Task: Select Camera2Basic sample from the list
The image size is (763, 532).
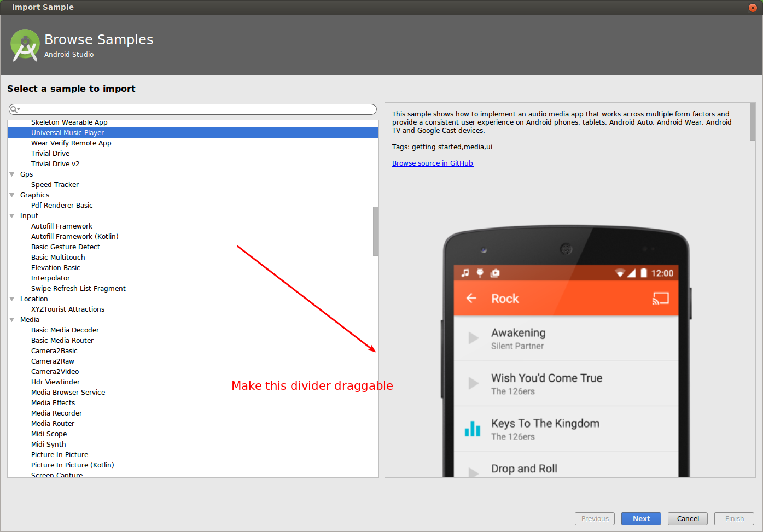Action: coord(54,351)
